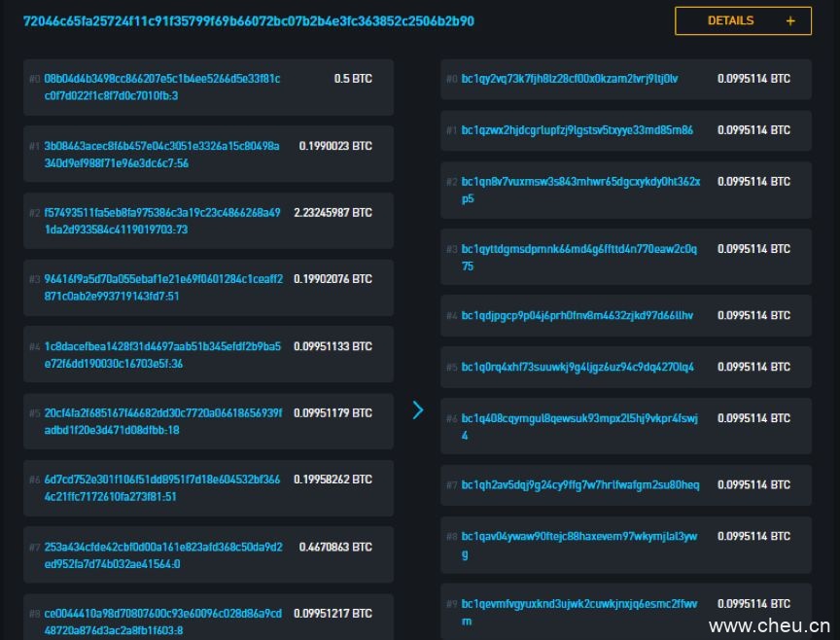Image resolution: width=840 pixels, height=640 pixels.
Task: Open input #7 hash starting 253a434cfde
Action: click(x=162, y=555)
